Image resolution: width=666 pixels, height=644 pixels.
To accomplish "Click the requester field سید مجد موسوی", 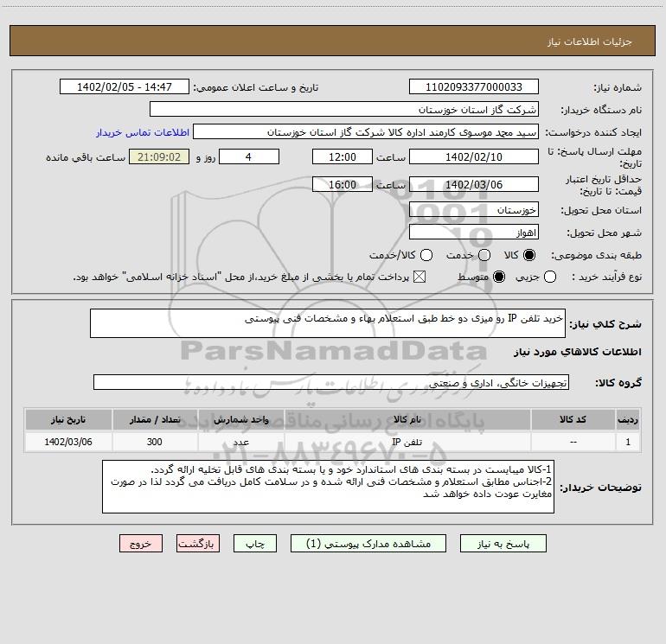I will point(366,132).
